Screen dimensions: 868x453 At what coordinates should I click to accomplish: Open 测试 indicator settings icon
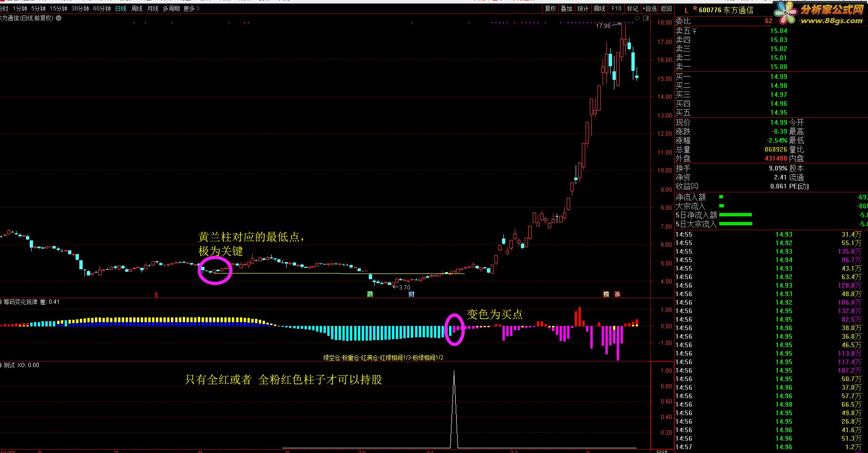pos(1,365)
